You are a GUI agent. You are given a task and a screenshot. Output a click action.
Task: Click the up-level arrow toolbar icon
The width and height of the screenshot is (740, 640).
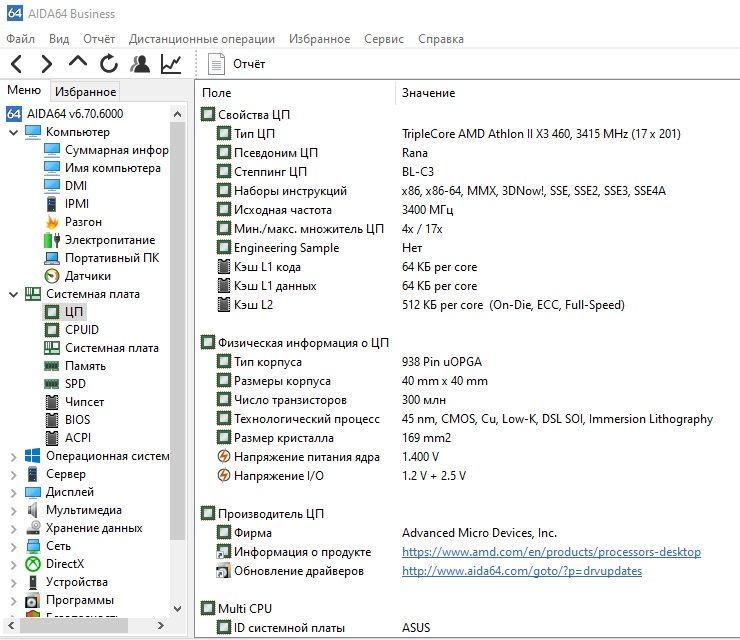point(78,62)
